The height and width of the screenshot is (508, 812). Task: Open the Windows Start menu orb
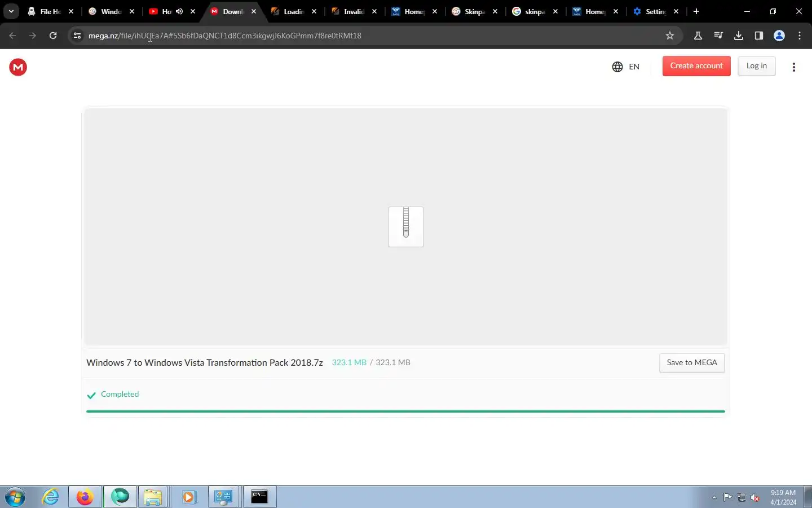click(x=15, y=497)
